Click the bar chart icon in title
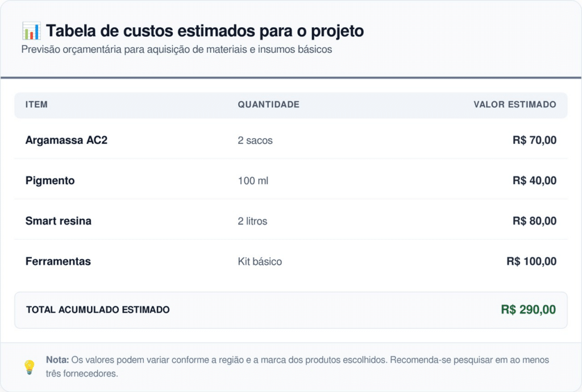Viewport: 582px width, 392px height. coord(31,31)
